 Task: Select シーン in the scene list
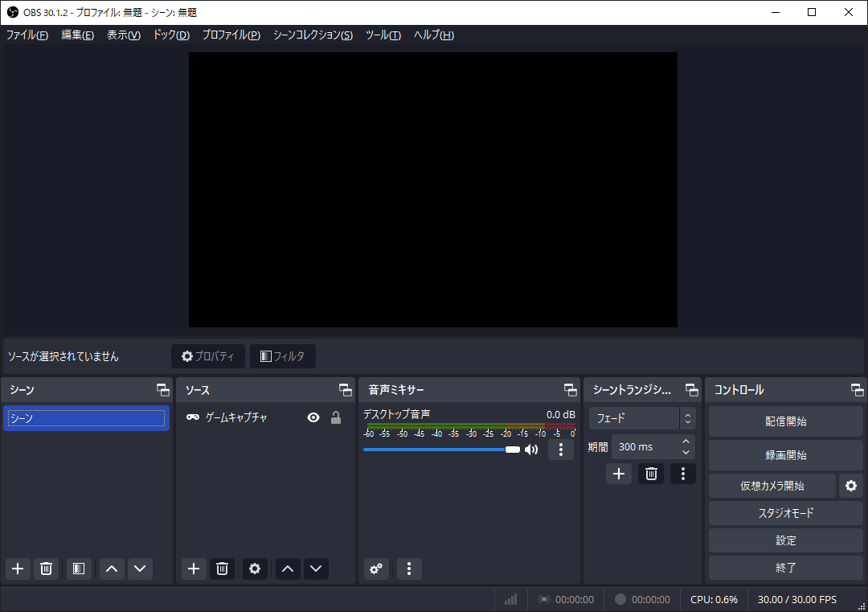coord(86,417)
